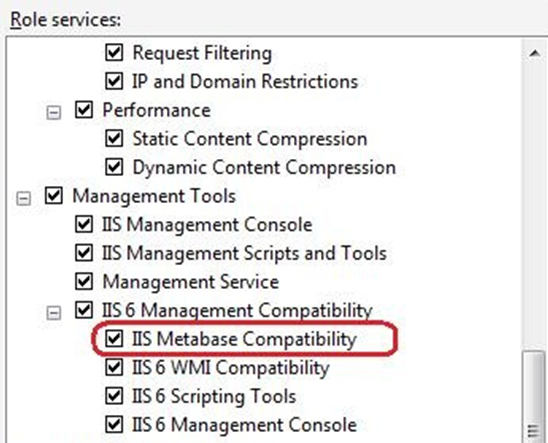Uncheck the Management Tools checkbox

(x=54, y=196)
